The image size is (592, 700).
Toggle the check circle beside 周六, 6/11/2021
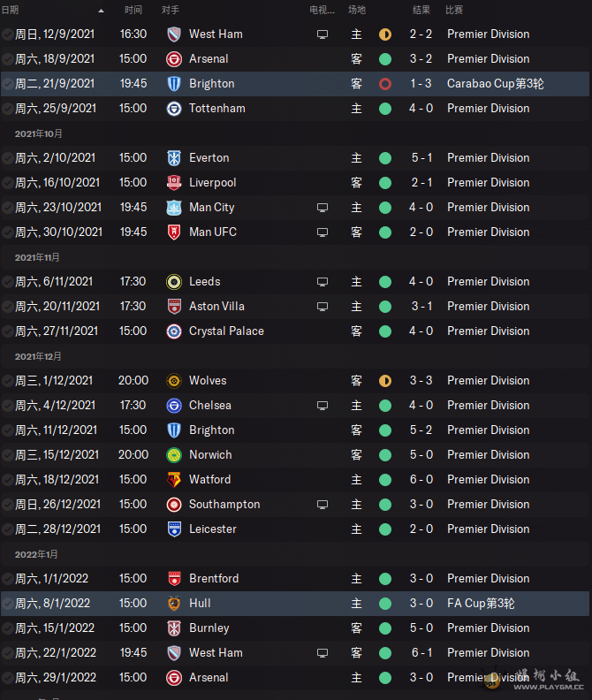8,282
